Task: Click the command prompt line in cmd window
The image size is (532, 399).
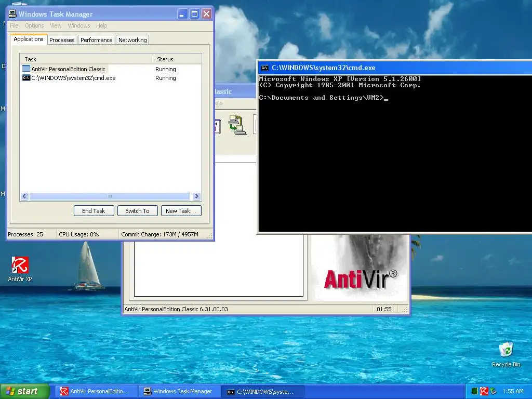Action: pyautogui.click(x=323, y=98)
